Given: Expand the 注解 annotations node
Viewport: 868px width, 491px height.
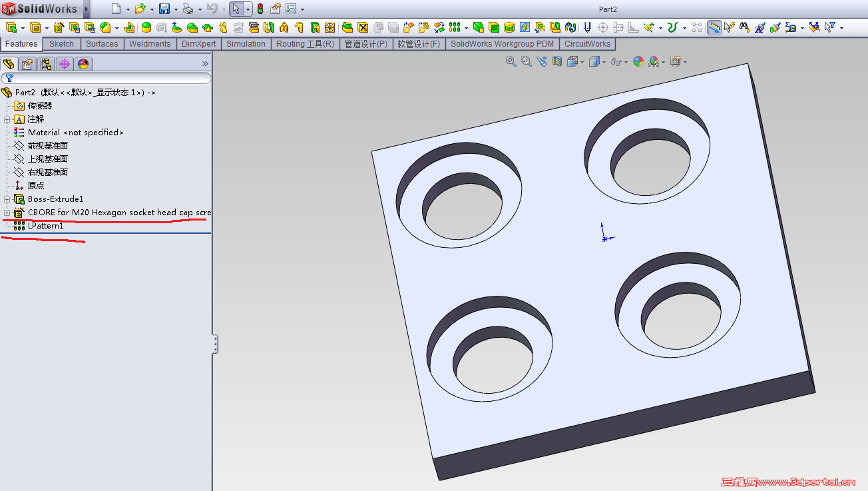Looking at the screenshot, I should coord(7,119).
